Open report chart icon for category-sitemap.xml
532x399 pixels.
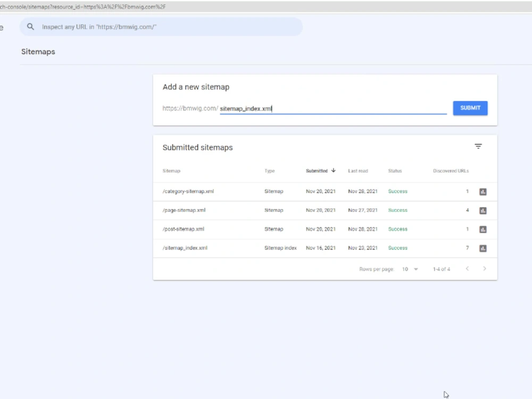(x=483, y=192)
